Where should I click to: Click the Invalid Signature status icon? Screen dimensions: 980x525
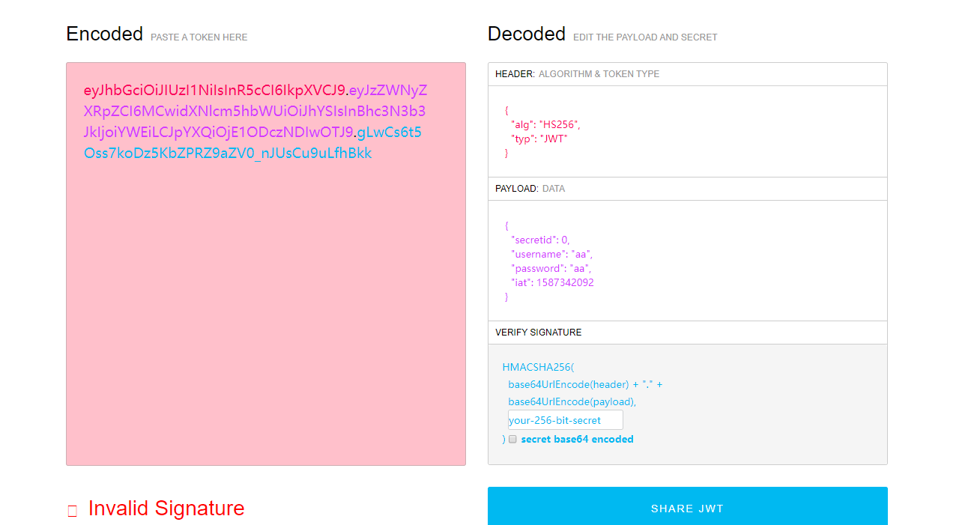point(73,512)
